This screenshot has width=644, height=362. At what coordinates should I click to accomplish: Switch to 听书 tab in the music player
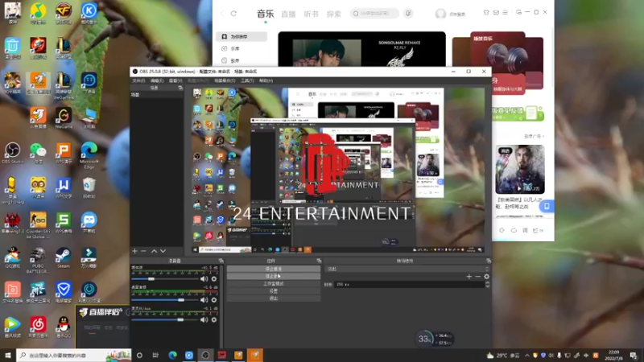coord(311,14)
